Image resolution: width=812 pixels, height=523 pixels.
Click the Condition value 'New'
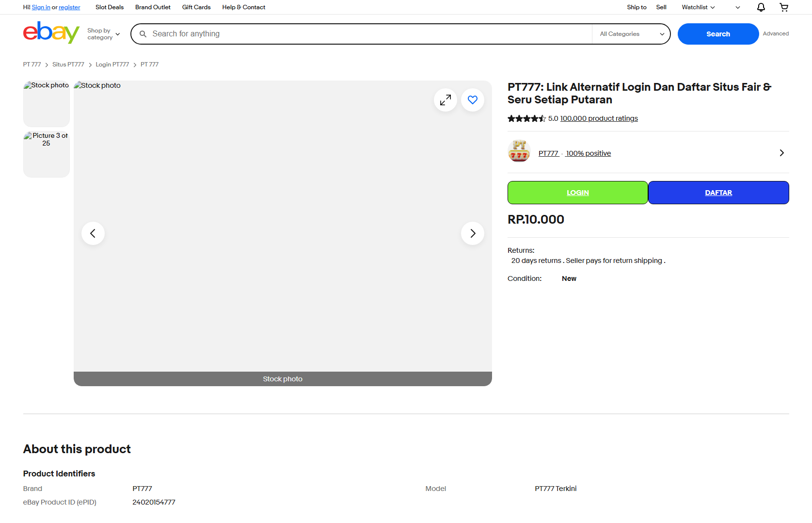569,278
